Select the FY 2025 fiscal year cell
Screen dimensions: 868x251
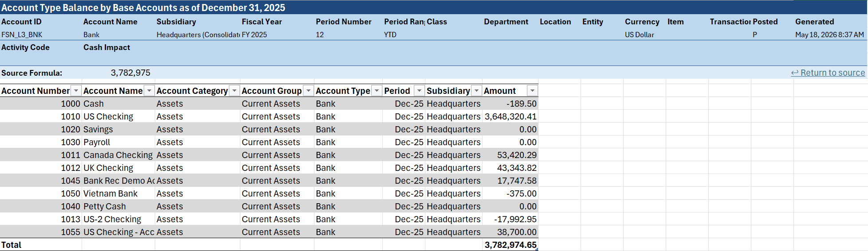tap(277, 35)
